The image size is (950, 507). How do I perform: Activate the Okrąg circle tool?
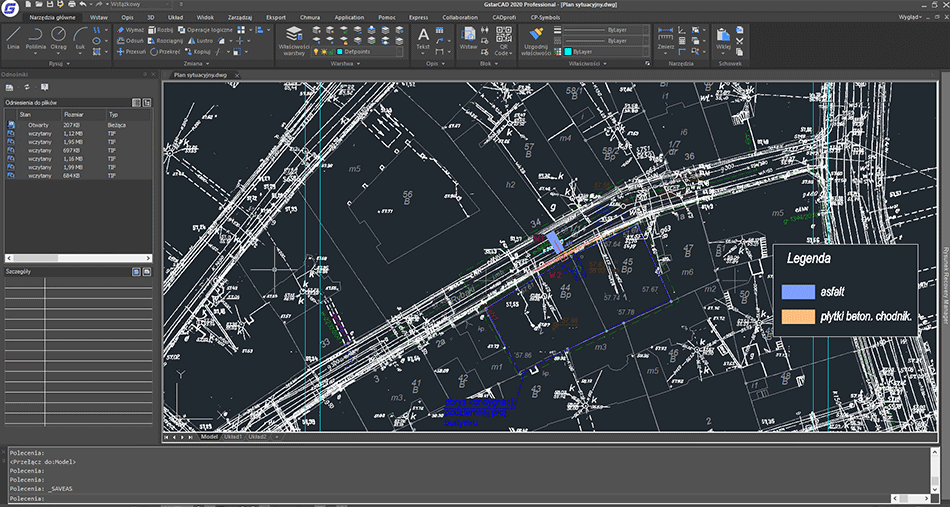(x=59, y=37)
